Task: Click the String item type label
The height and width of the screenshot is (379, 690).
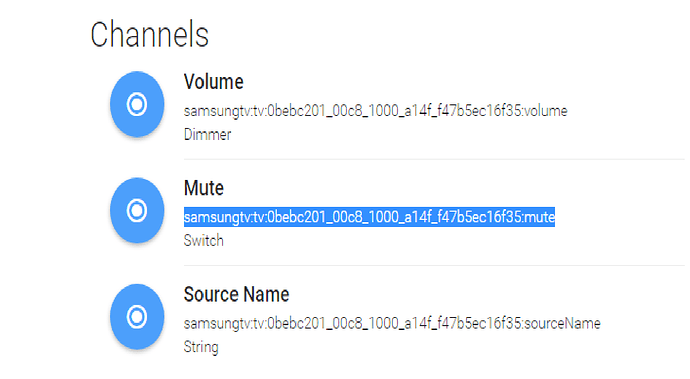Action: coord(201,347)
